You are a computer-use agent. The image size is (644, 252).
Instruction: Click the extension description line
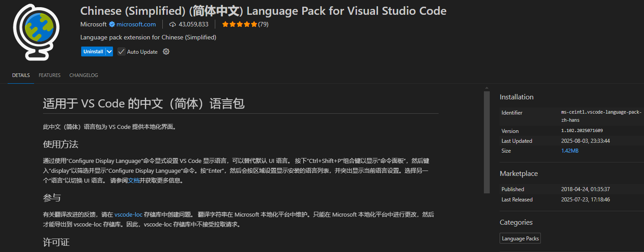pyautogui.click(x=148, y=38)
